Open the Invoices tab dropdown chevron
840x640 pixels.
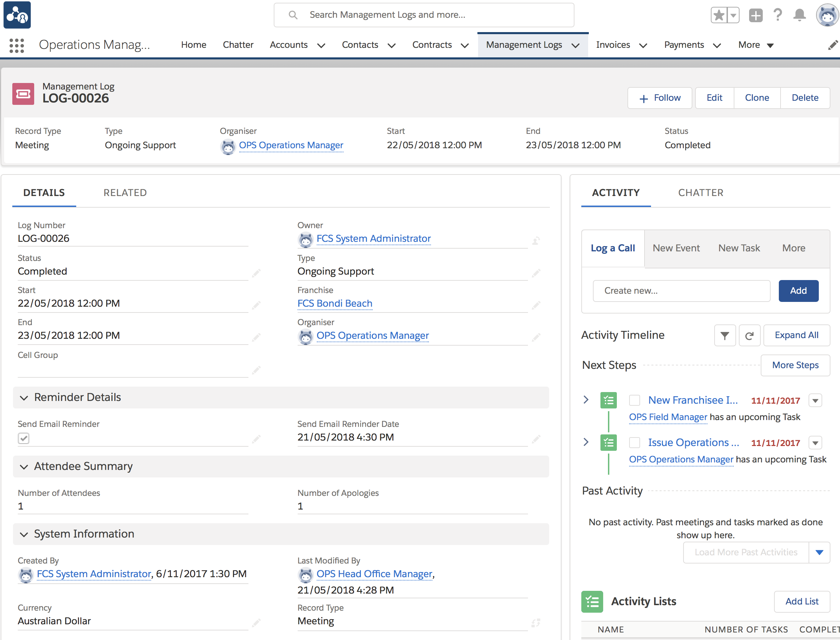[x=643, y=45]
